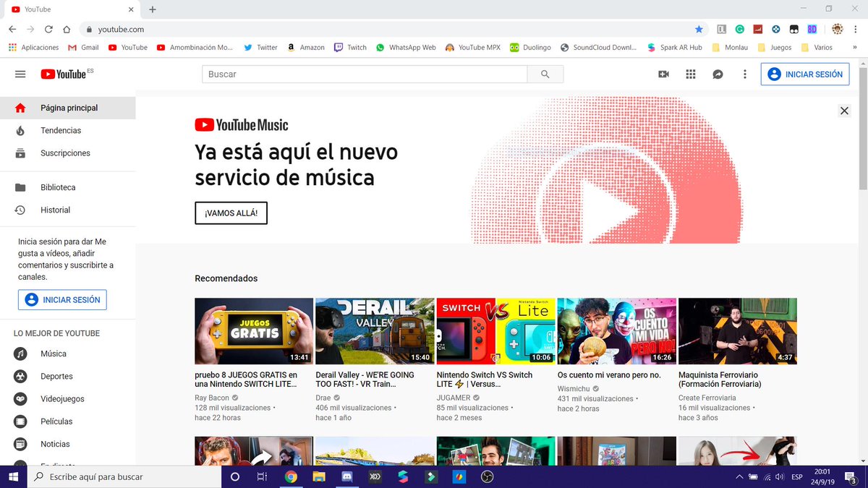Open the Spark AR Hub bookmark

point(674,47)
